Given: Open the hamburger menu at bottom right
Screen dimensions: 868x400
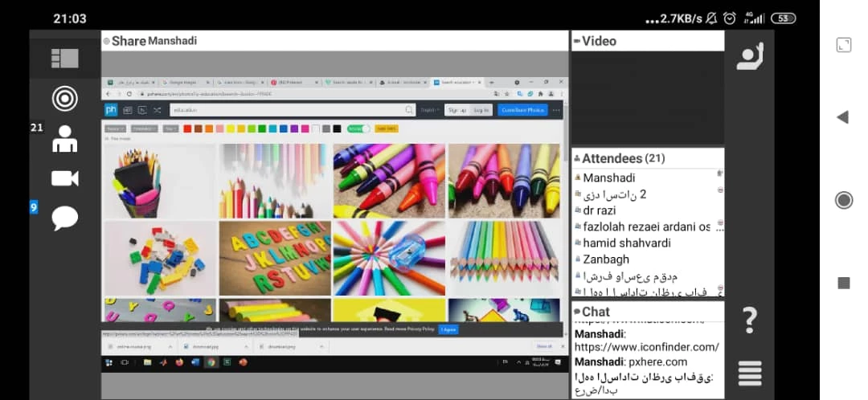Looking at the screenshot, I should 749,373.
